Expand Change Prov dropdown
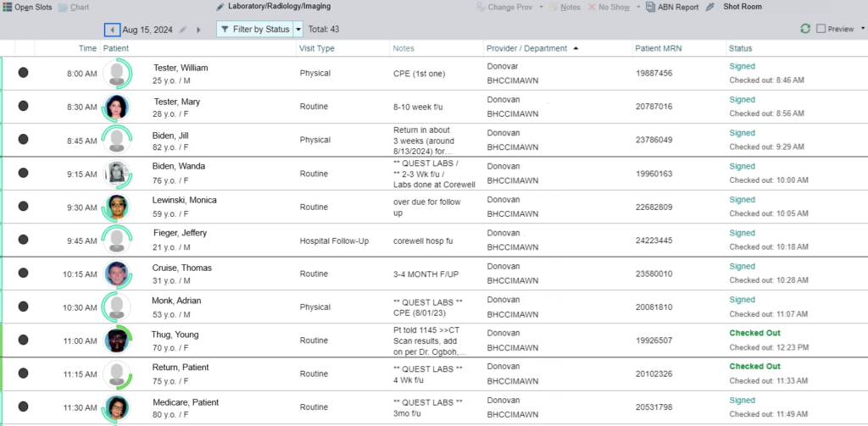Image resolution: width=868 pixels, height=426 pixels. 539,7
